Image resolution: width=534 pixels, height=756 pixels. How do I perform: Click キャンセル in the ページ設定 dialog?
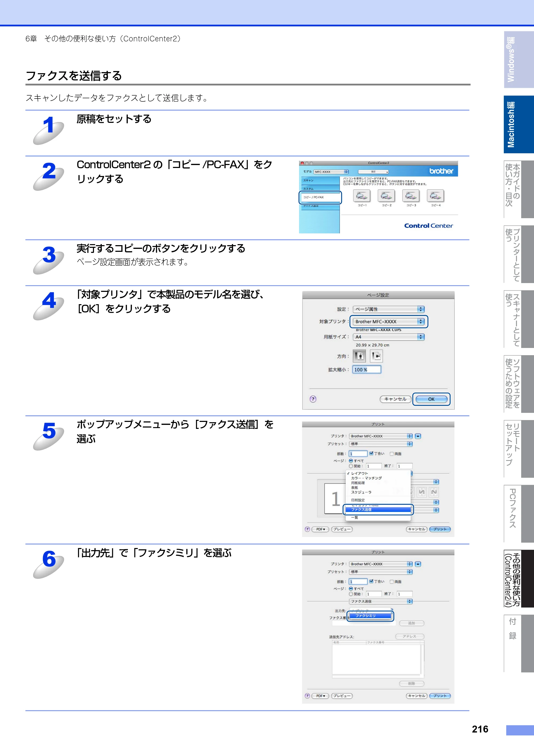click(395, 399)
